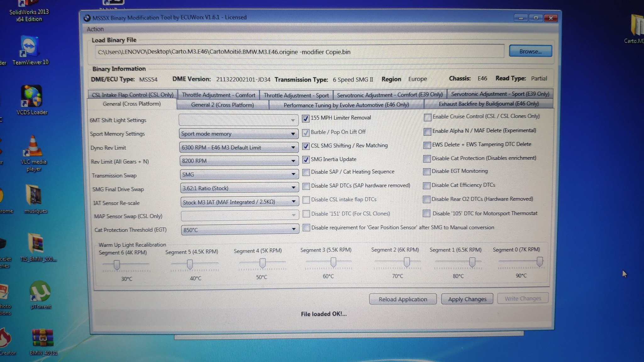Check EWS Delete + EWS Tampering DTC Delete
This screenshot has width=644, height=362.
pyautogui.click(x=427, y=145)
